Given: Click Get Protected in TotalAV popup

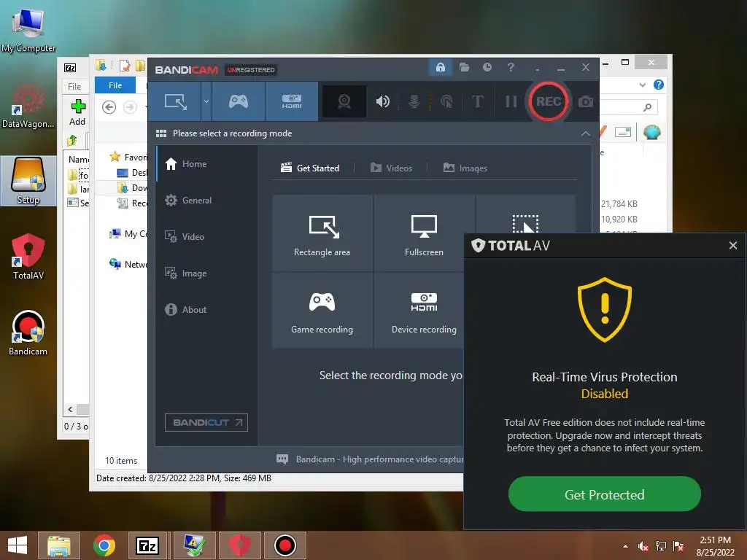Looking at the screenshot, I should (605, 494).
